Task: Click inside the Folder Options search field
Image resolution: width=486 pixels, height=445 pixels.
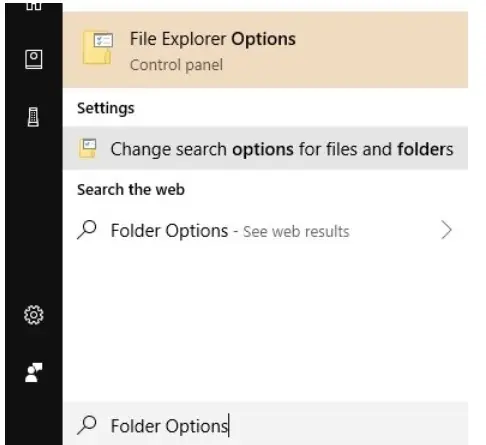Action: (265, 424)
